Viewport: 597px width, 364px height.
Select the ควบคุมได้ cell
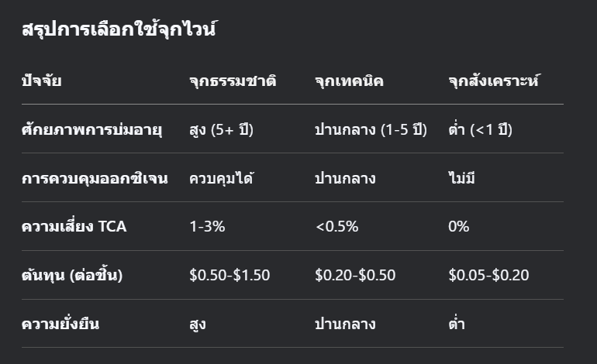click(x=222, y=178)
